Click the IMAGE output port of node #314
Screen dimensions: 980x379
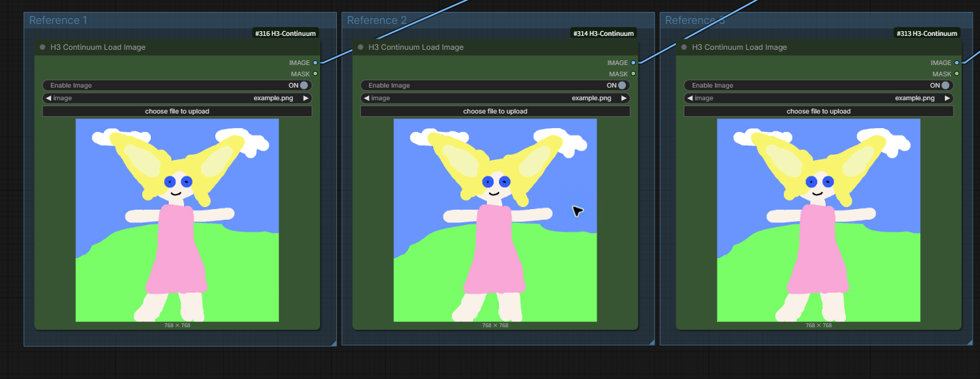[633, 62]
